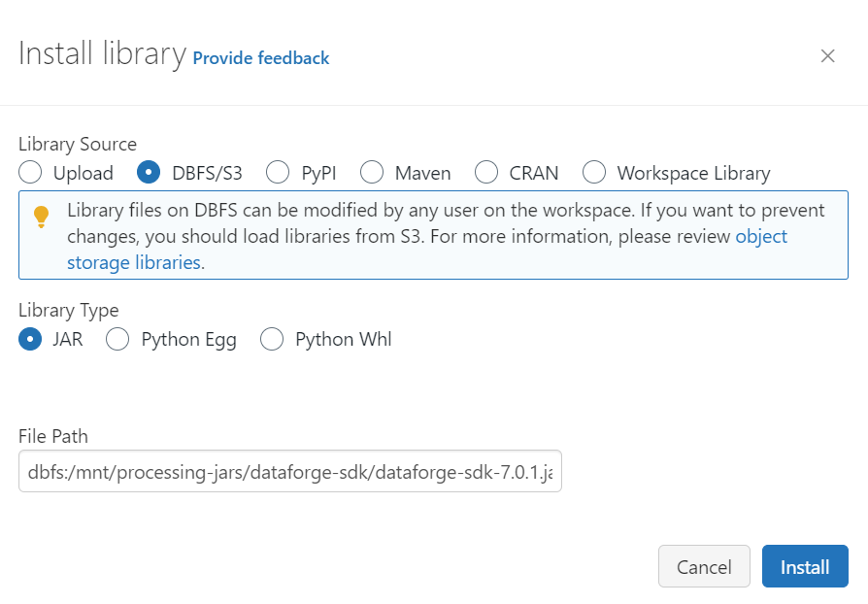Open the Provide feedback link

coord(261,58)
